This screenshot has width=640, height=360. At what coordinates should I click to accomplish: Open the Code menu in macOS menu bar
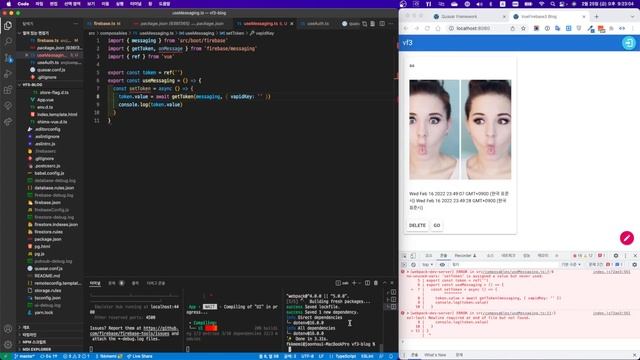point(23,4)
